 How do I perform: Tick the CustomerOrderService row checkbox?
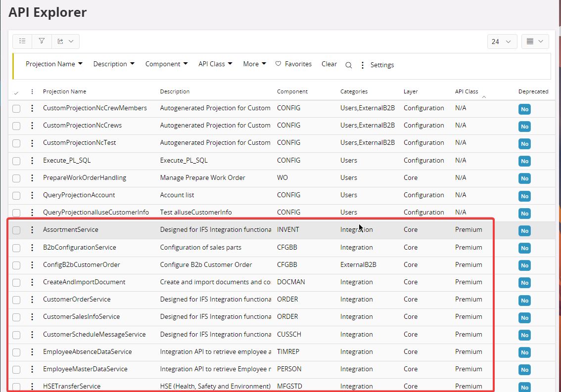(x=16, y=300)
